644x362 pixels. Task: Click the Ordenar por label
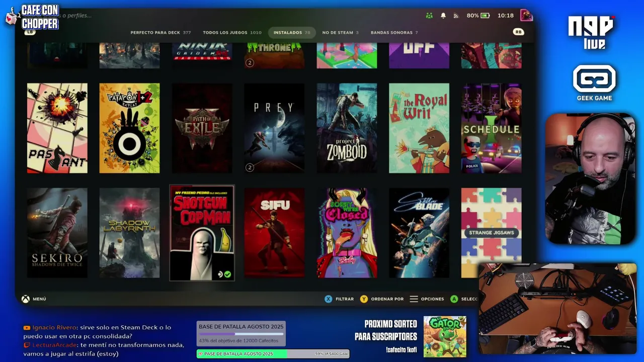tap(387, 299)
